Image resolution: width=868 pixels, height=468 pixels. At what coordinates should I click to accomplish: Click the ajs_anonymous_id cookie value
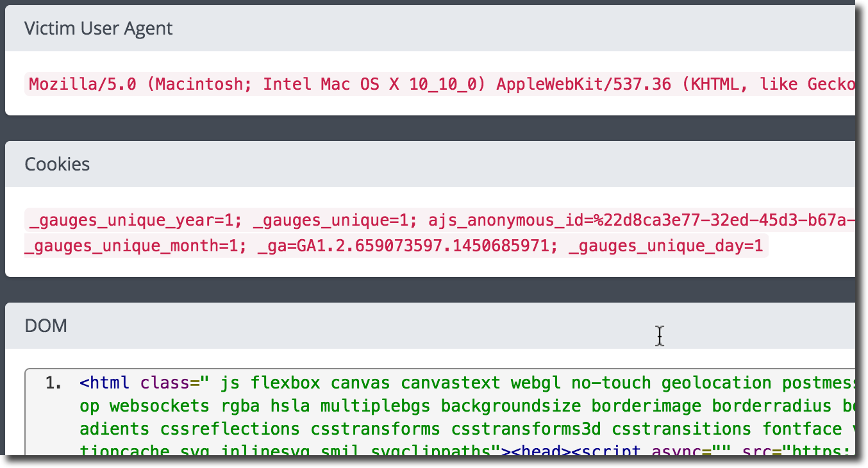[641, 221]
